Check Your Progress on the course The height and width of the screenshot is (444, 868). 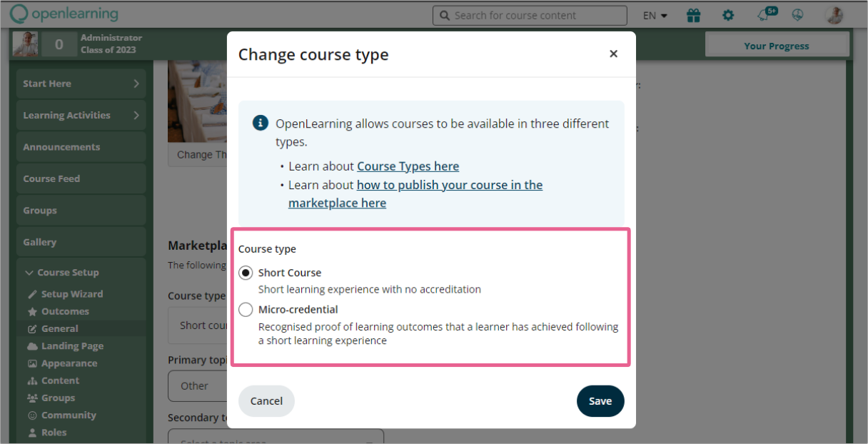click(777, 45)
